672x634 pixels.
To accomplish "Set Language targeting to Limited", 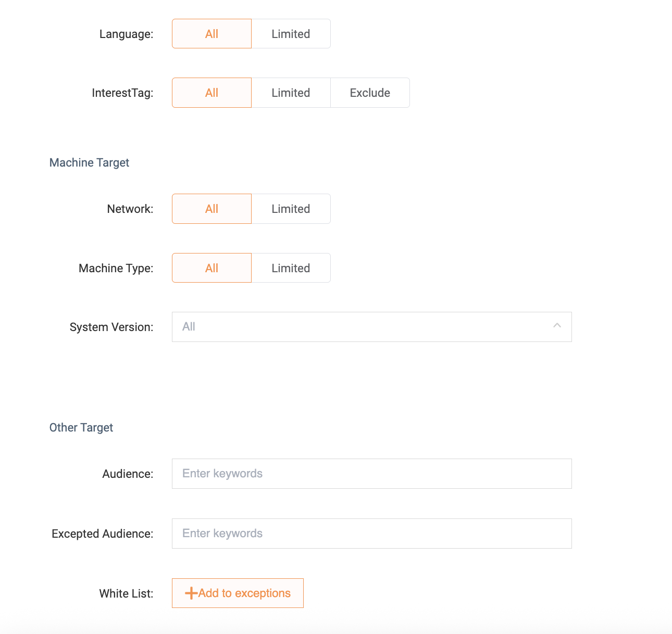I will 291,34.
